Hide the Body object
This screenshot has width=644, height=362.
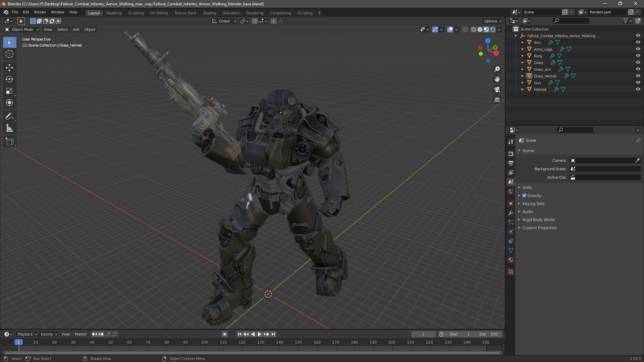click(x=638, y=56)
